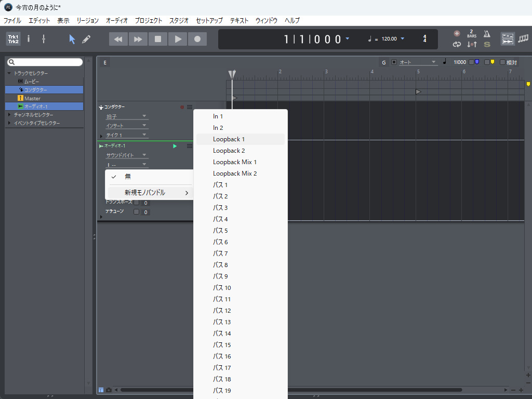Choose Loopback Mix 1 from the input list
Screen dimensions: 532x399
click(x=235, y=162)
